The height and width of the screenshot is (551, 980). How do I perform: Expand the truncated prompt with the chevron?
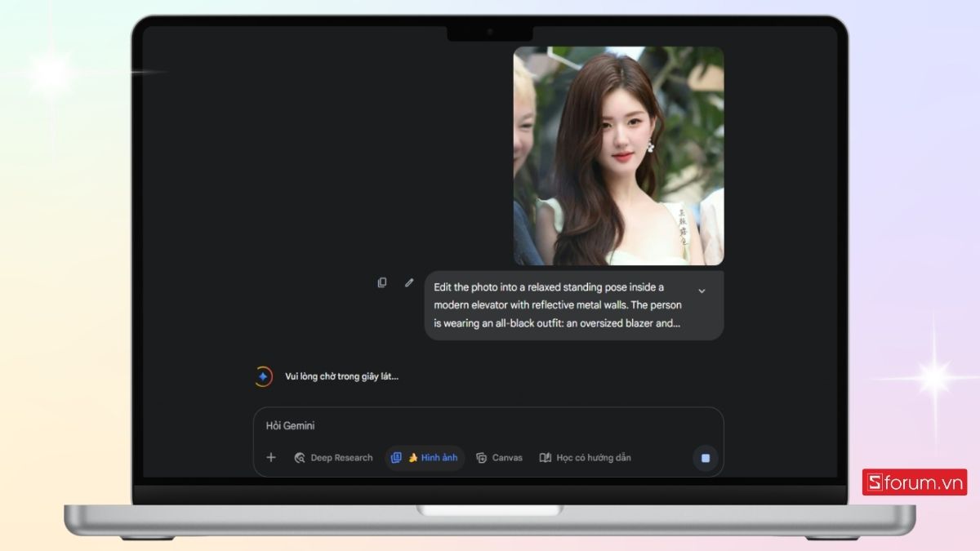tap(702, 291)
